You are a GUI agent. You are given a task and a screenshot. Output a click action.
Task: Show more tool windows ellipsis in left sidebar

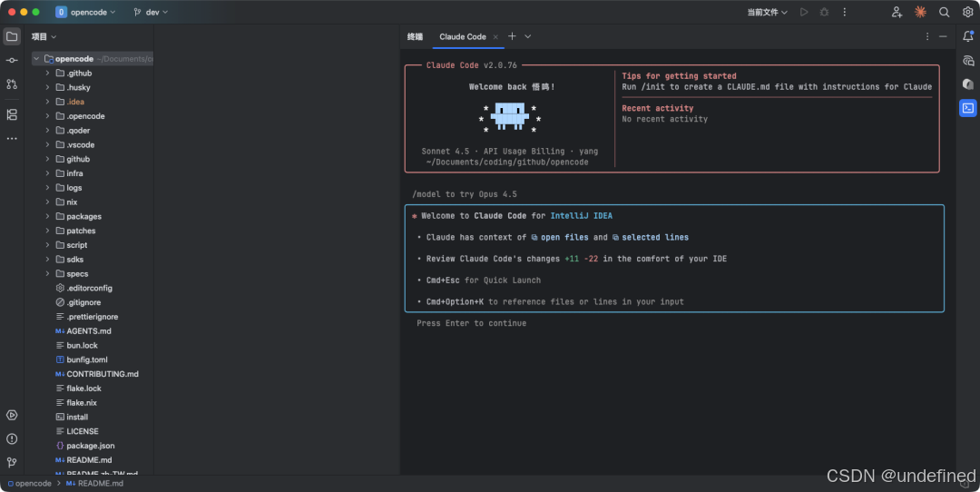(x=12, y=138)
